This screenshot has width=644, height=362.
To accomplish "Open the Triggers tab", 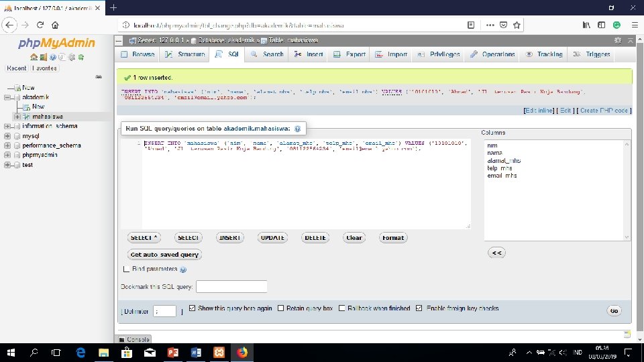I will point(592,54).
